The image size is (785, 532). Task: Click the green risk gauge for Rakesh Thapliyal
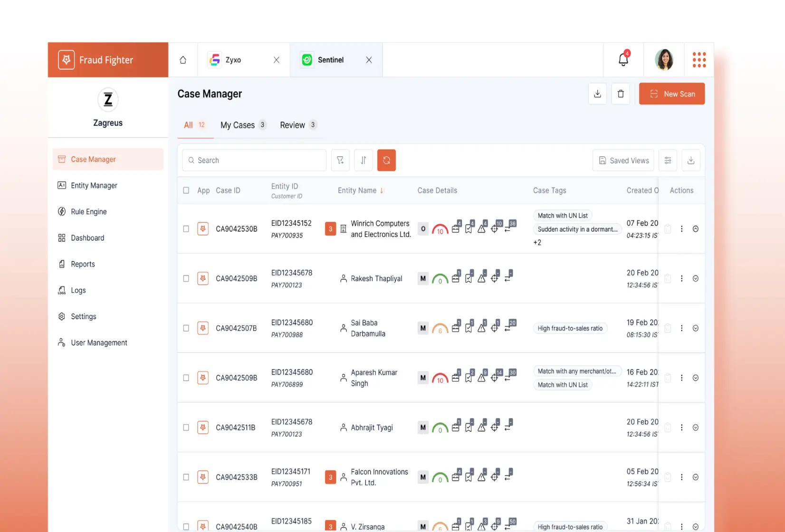[x=440, y=279]
